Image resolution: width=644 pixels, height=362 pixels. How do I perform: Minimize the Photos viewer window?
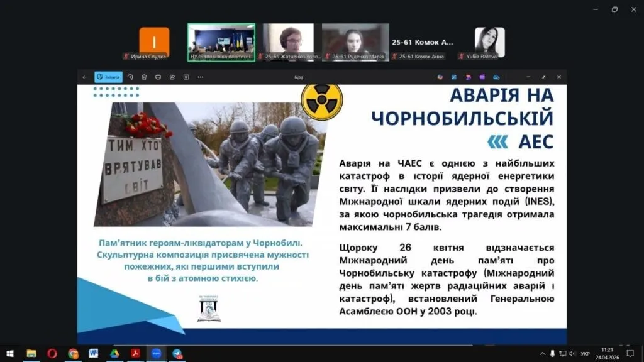[x=528, y=77]
